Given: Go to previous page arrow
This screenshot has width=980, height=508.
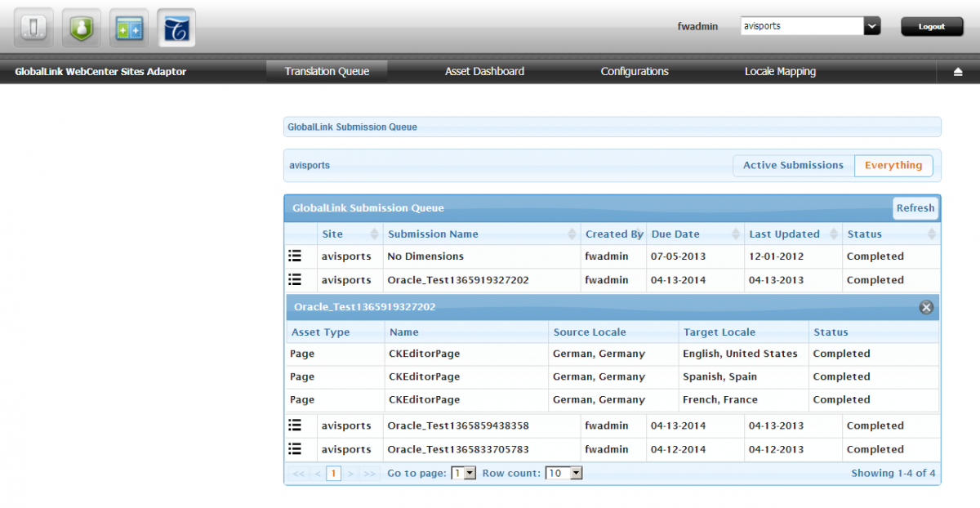Looking at the screenshot, I should [317, 473].
